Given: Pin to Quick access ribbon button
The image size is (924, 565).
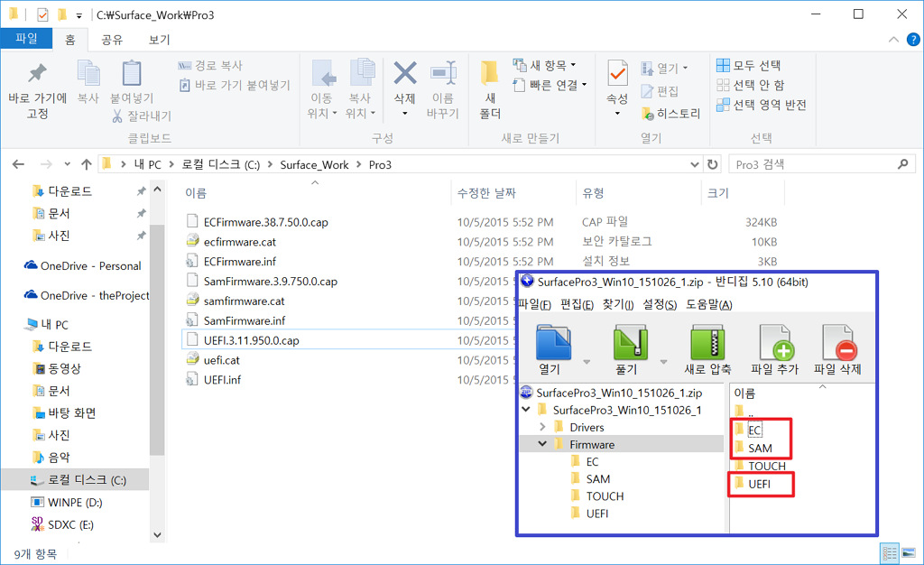Looking at the screenshot, I should [37, 89].
